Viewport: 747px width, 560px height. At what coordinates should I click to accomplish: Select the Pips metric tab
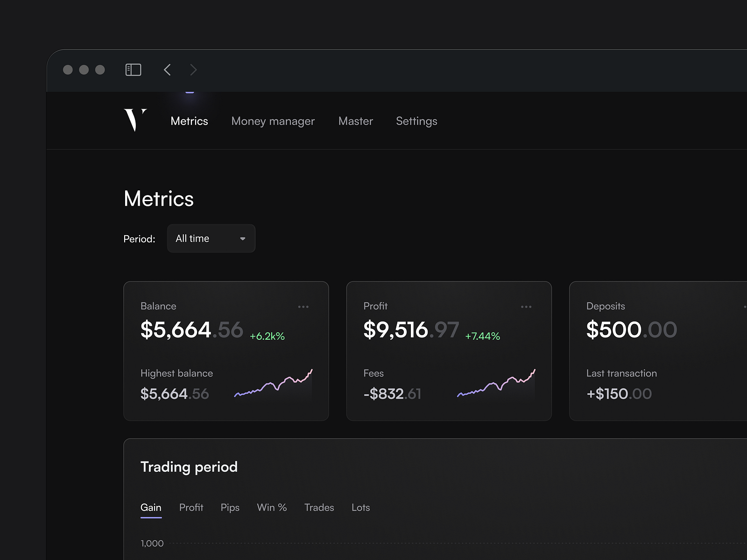(x=230, y=507)
